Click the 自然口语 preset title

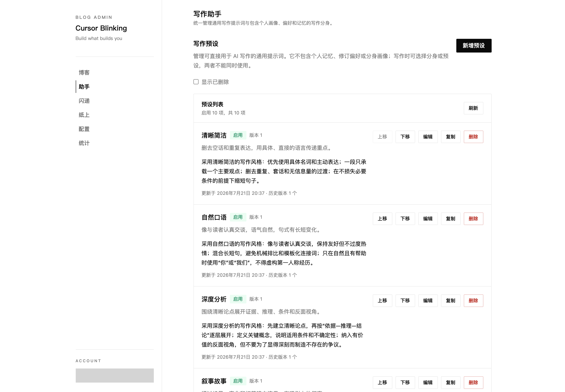click(214, 217)
